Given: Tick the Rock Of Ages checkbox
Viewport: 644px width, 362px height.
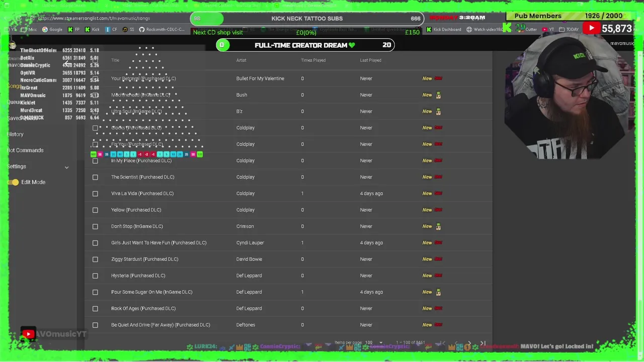Looking at the screenshot, I should click(x=95, y=309).
